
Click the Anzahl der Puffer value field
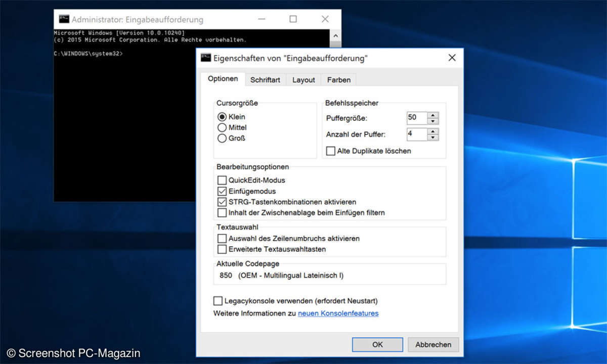pyautogui.click(x=417, y=134)
